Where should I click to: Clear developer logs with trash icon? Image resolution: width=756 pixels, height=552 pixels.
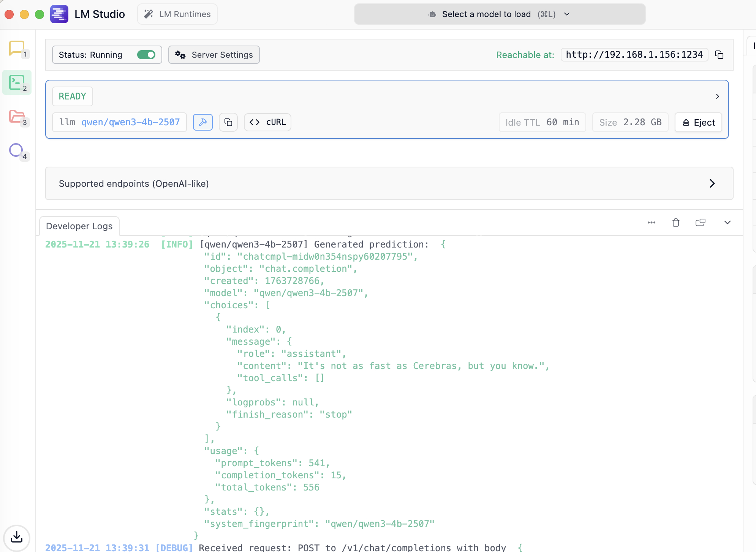pos(675,222)
